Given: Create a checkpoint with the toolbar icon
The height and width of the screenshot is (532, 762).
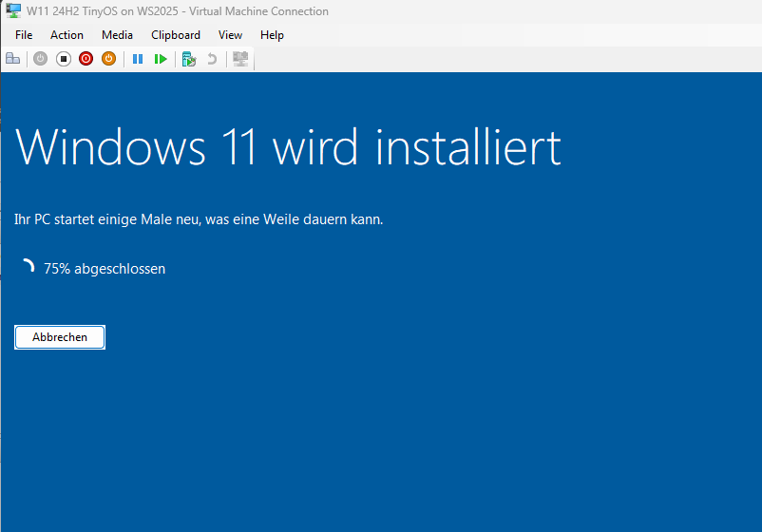Looking at the screenshot, I should [188, 59].
